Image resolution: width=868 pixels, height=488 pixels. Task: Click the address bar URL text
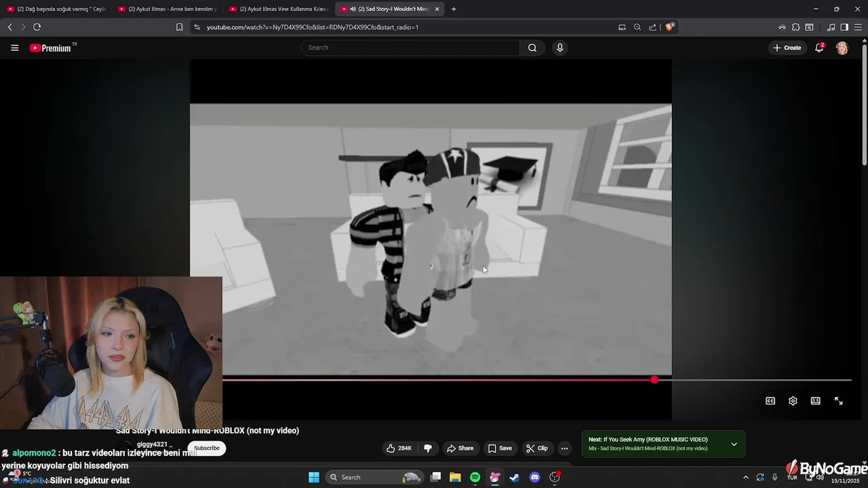(x=313, y=27)
